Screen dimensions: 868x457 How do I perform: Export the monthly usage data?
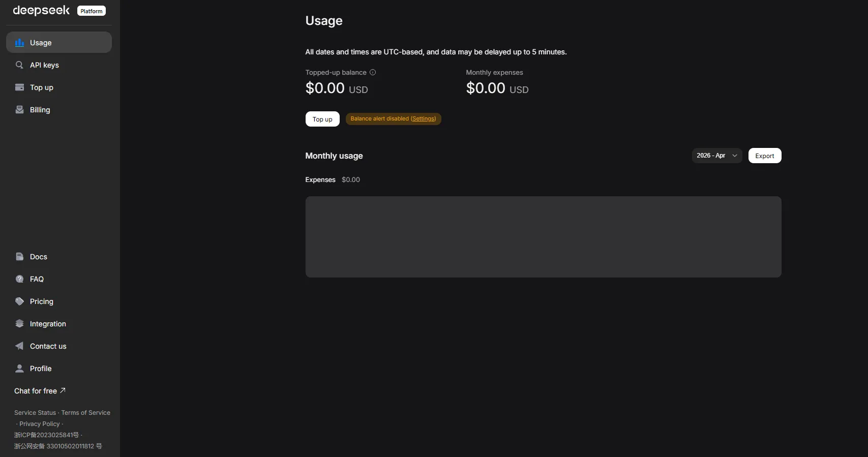(x=764, y=156)
